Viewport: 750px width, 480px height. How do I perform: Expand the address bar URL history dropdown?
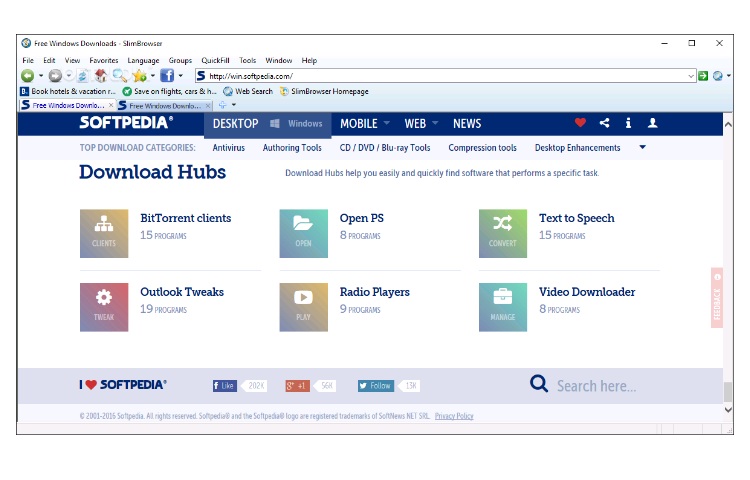(x=691, y=76)
